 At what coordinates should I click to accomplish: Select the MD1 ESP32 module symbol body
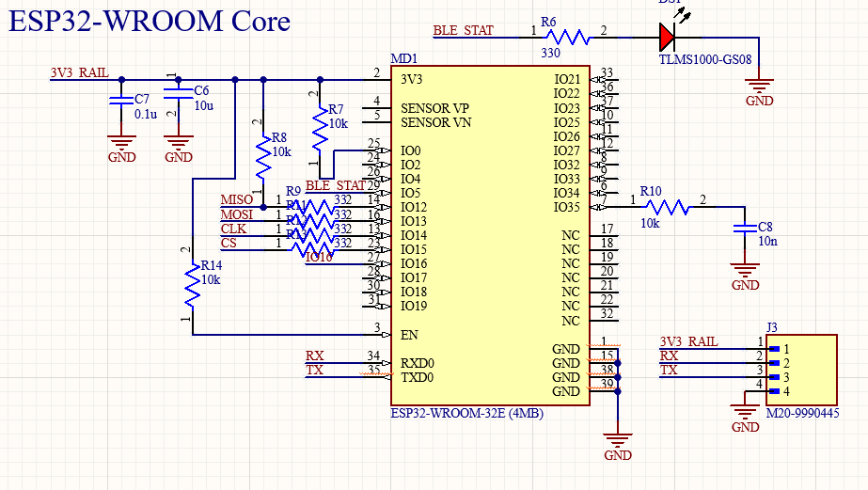coord(490,235)
